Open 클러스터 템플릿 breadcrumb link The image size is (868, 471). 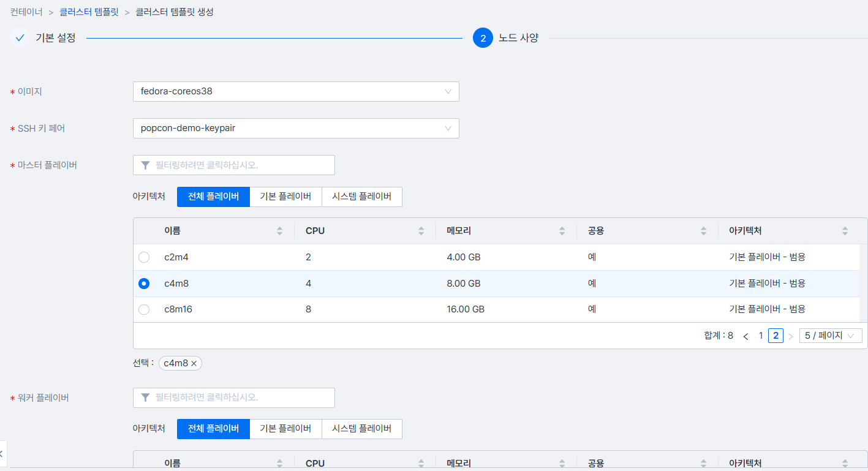[x=89, y=12]
